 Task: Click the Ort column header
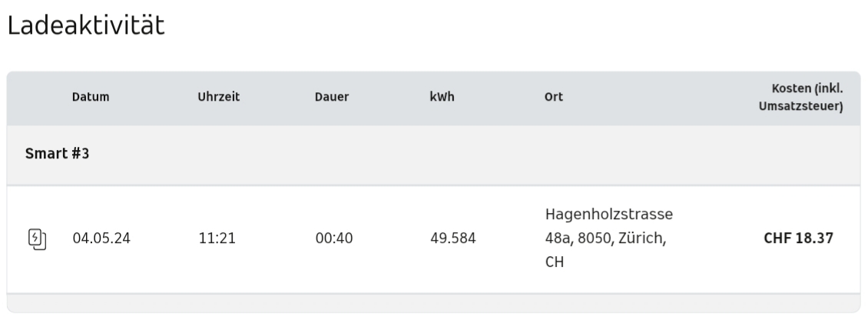click(x=554, y=97)
